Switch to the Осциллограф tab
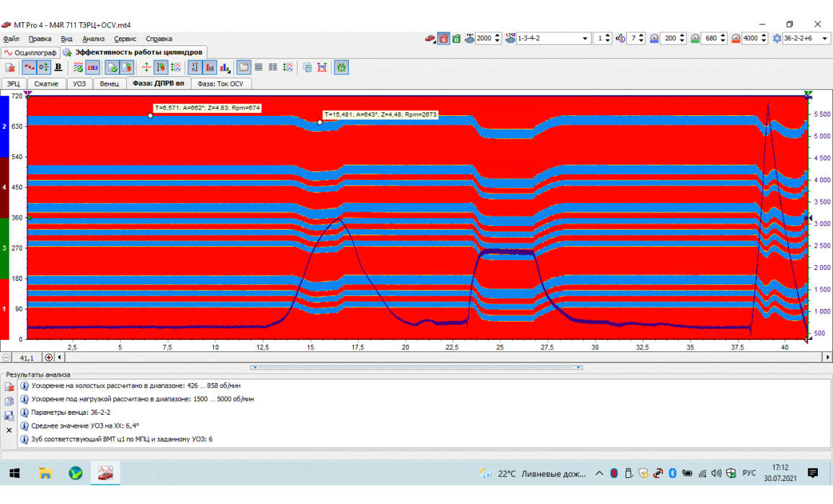 (30, 53)
